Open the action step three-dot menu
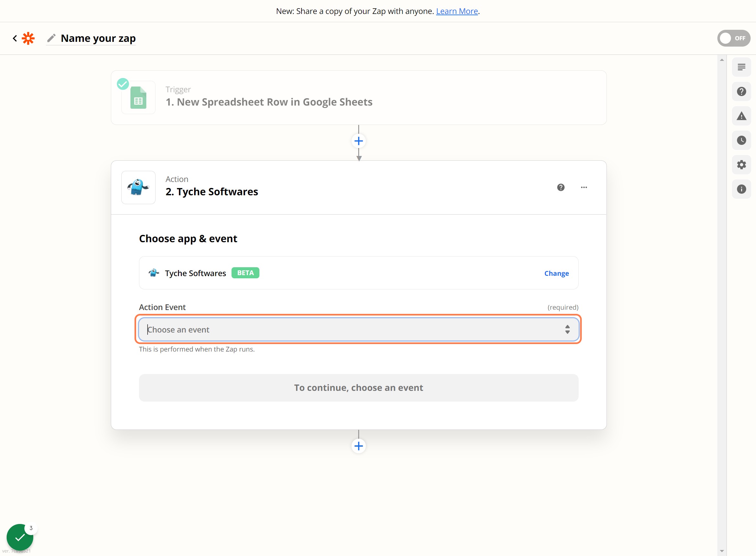This screenshot has width=756, height=556. [584, 187]
